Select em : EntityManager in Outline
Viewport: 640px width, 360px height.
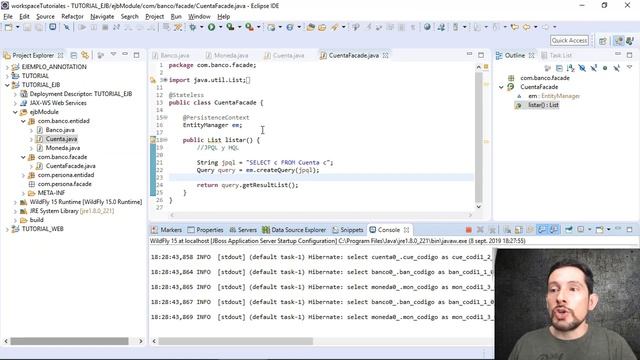[554, 96]
